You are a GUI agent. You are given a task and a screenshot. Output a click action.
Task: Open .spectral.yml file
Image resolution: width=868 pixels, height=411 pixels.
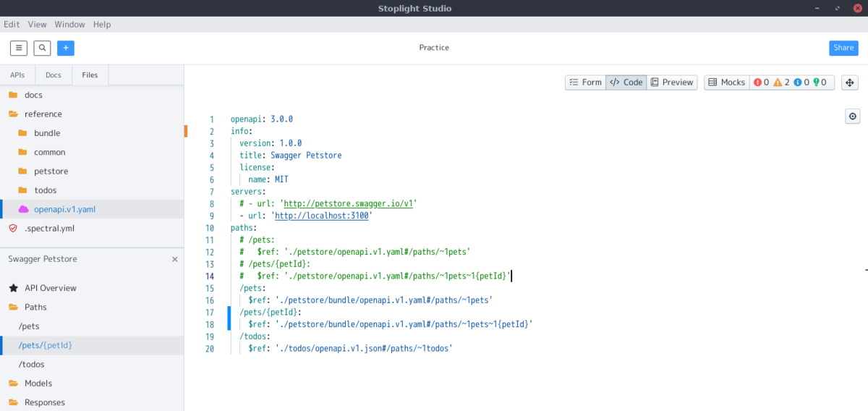tap(92, 228)
